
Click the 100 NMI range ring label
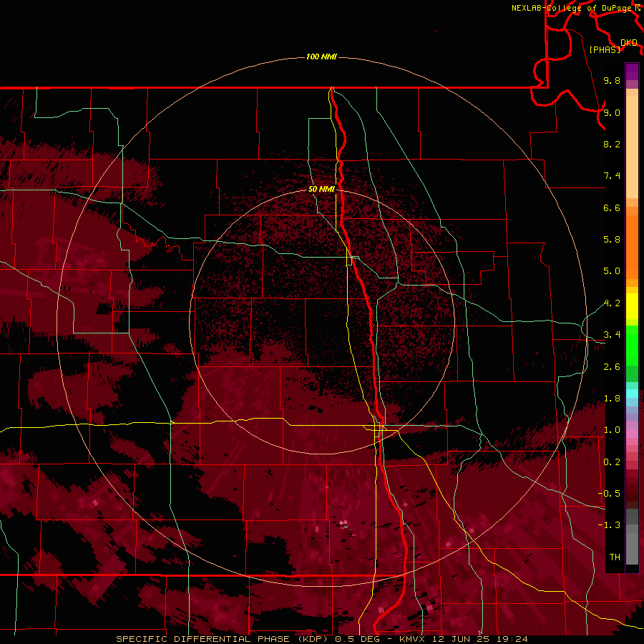point(321,57)
